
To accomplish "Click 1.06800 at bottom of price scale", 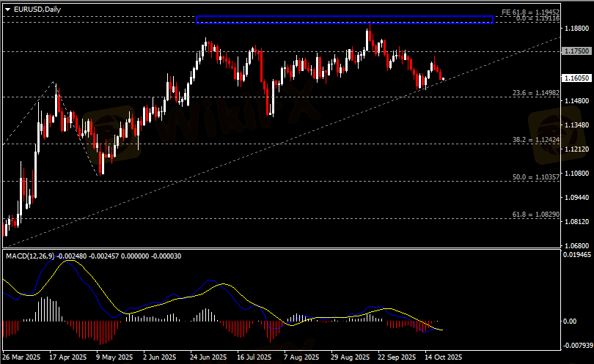I will point(576,245).
